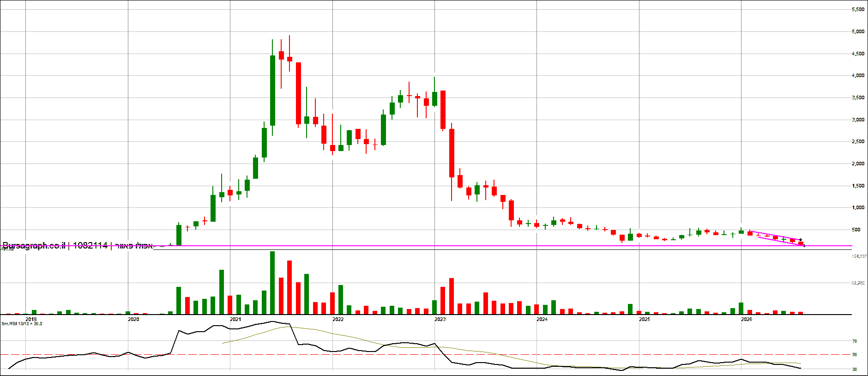Click the 2024 time axis label

click(542, 319)
